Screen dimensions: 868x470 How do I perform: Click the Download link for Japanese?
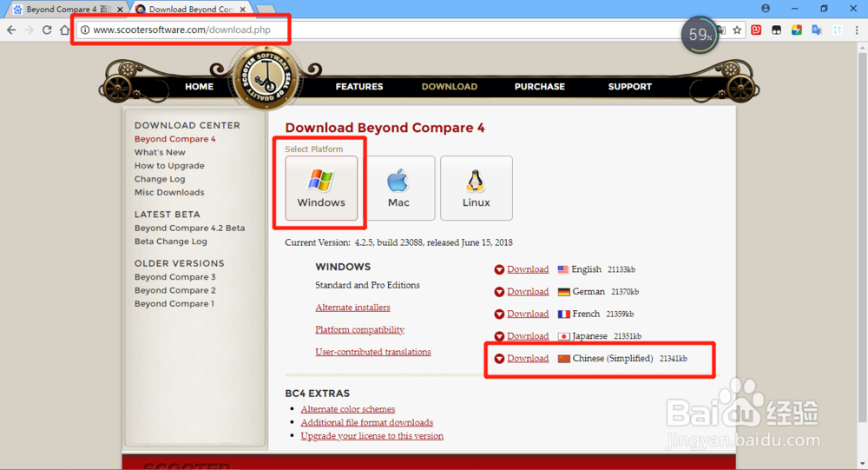(528, 336)
